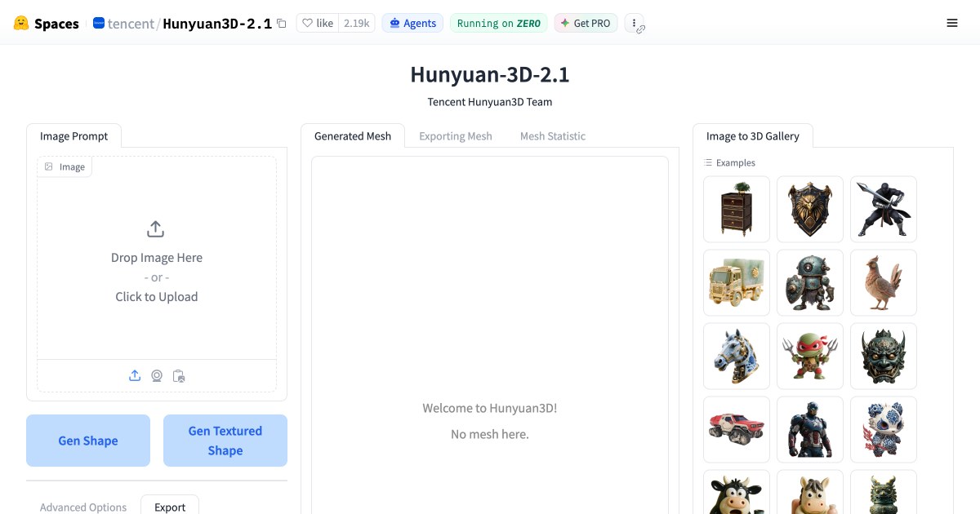980x514 pixels.
Task: Select the Captain America figure thumbnail
Action: (x=810, y=430)
